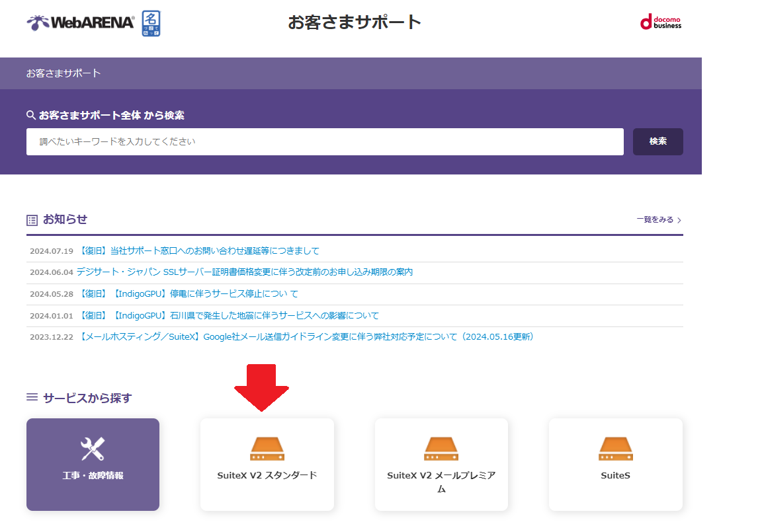Click server icon above SuiteX V2 メールプレミアム

(x=441, y=449)
